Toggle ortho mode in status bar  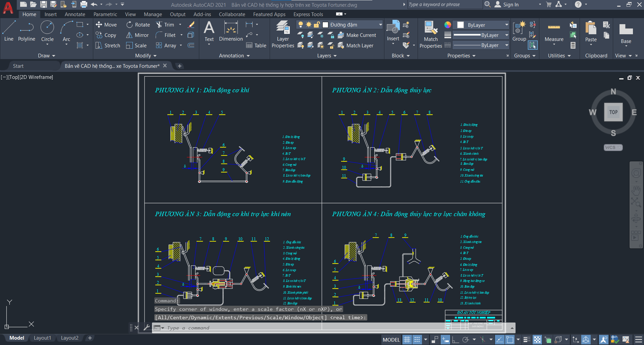(x=455, y=340)
